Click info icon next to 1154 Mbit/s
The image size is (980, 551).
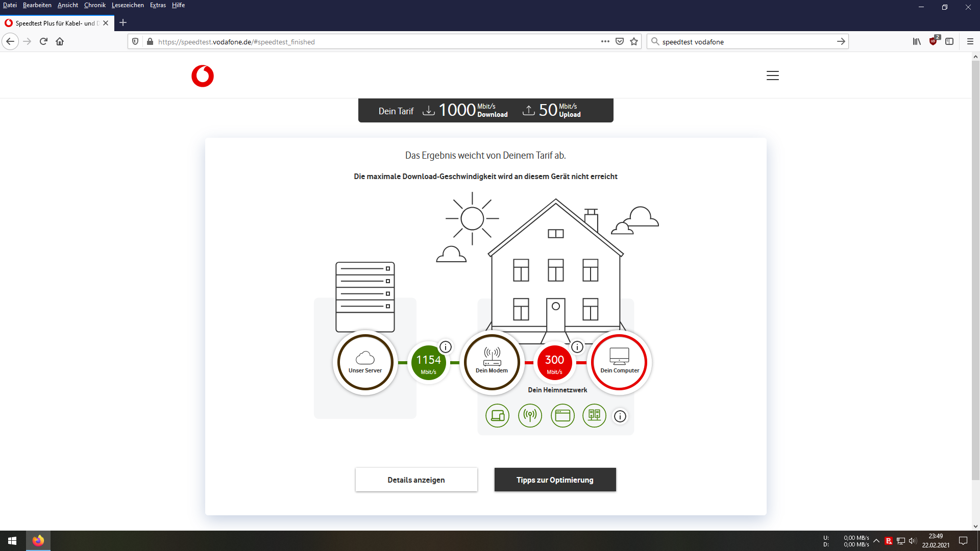[x=446, y=347]
